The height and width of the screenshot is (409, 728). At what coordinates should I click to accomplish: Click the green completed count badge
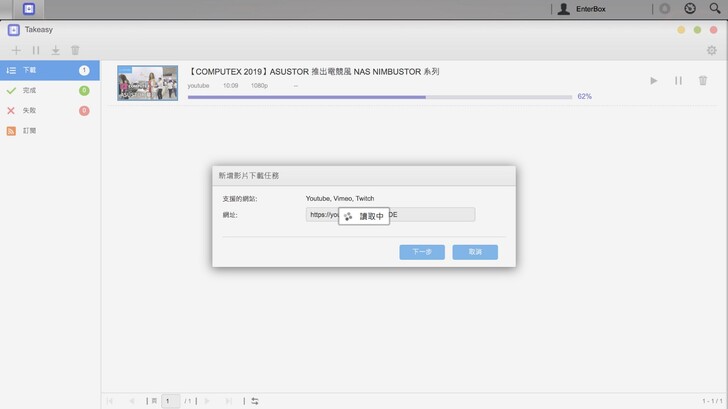pyautogui.click(x=84, y=91)
